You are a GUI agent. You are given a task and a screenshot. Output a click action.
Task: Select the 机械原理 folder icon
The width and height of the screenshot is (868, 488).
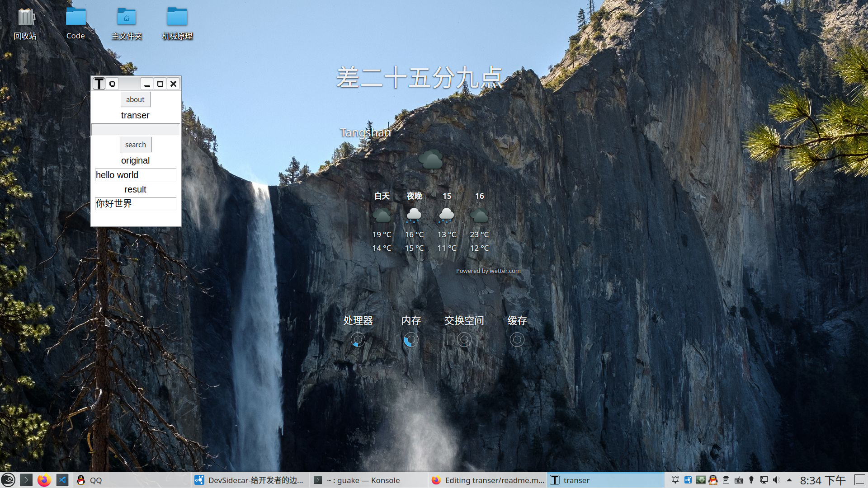click(177, 24)
